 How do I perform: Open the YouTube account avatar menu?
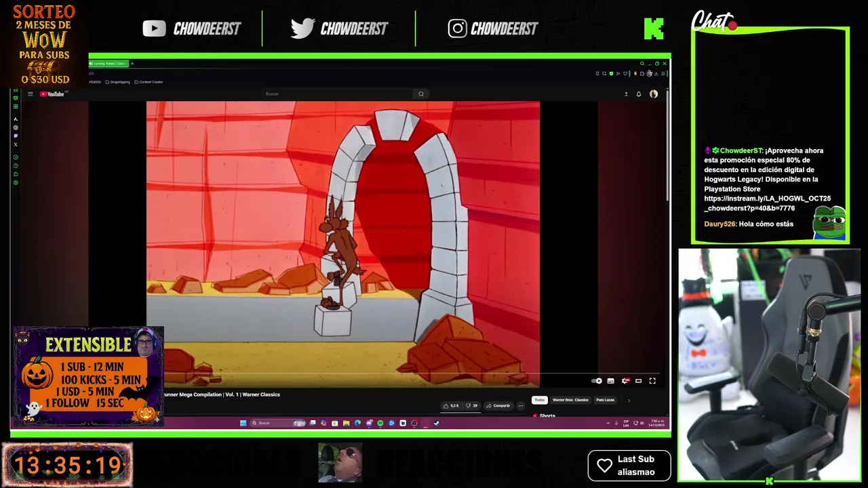coord(654,94)
